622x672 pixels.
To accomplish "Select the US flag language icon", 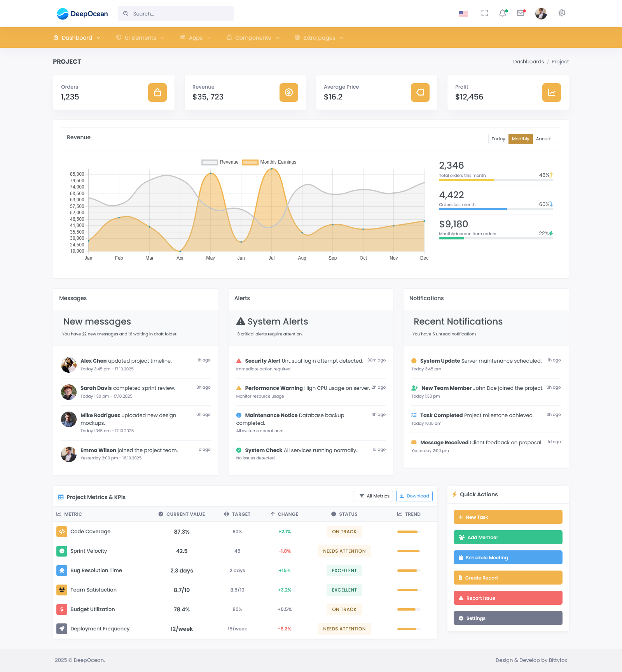I will click(463, 14).
